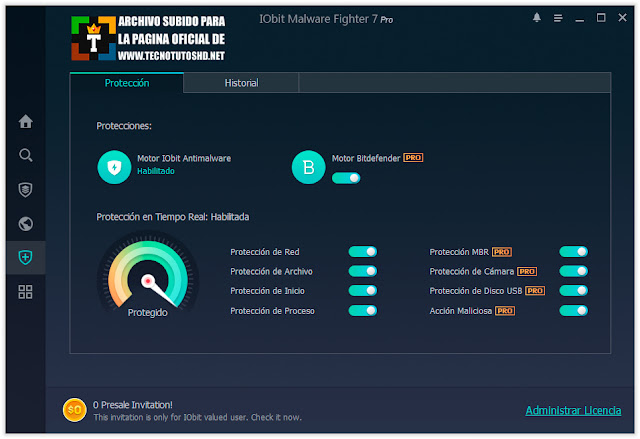640x439 pixels.
Task: Click the IObit Antimalware engine shield icon
Action: pyautogui.click(x=114, y=167)
